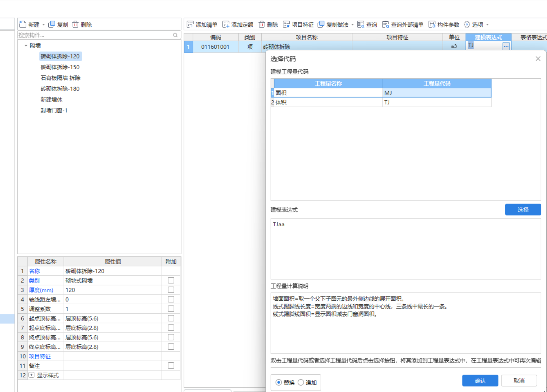Select 石膏板隔墙 拆除 in the tree
This screenshot has width=547, height=392.
tap(61, 78)
